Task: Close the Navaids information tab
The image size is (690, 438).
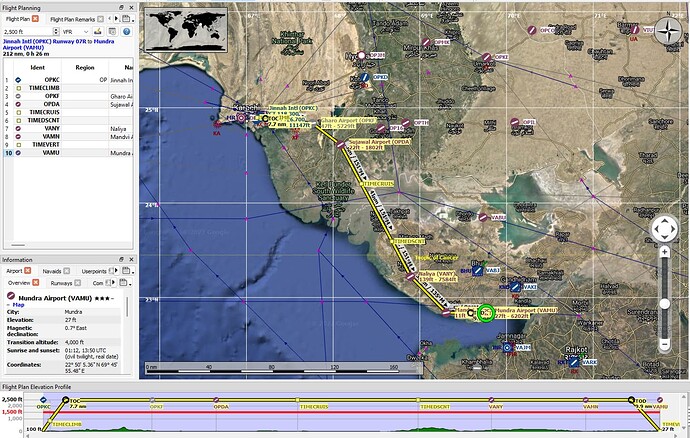Action: click(66, 271)
